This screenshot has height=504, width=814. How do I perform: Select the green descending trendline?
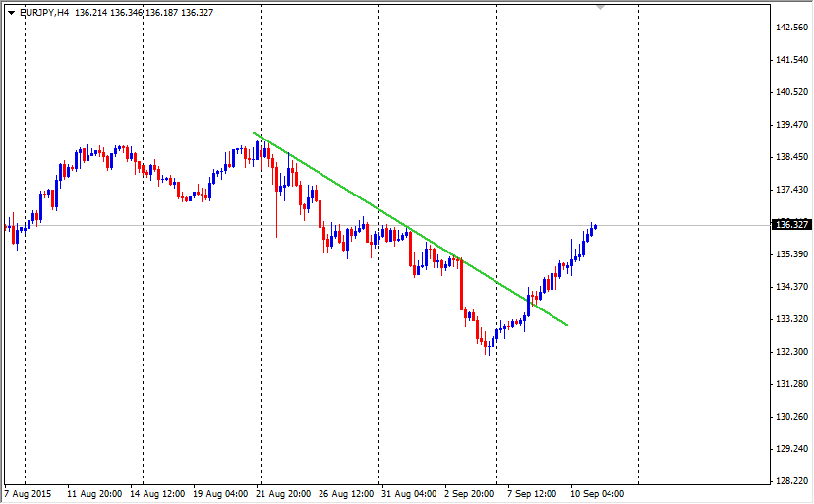coord(410,228)
